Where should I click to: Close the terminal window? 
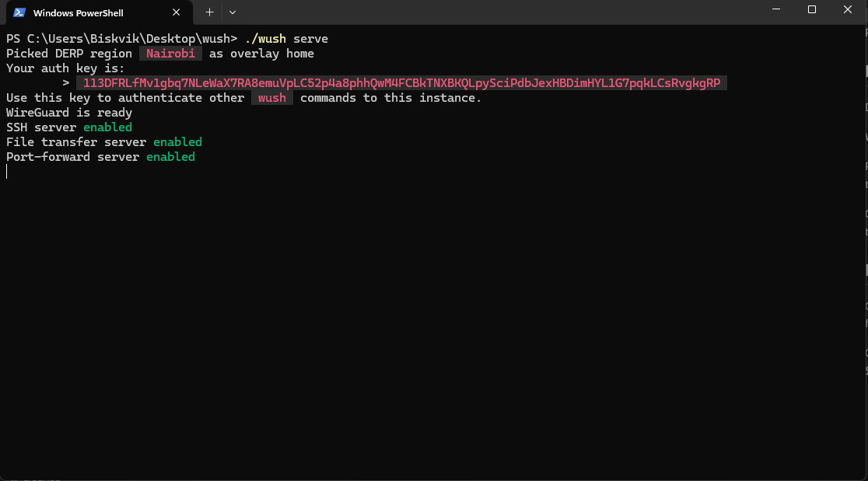pyautogui.click(x=848, y=9)
